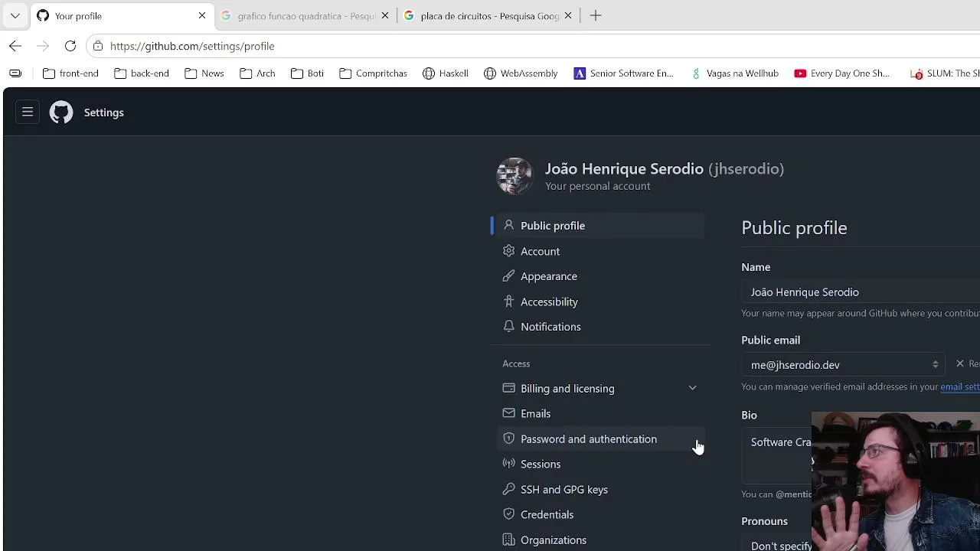The height and width of the screenshot is (551, 980).
Task: Open Organizations settings
Action: point(600,540)
